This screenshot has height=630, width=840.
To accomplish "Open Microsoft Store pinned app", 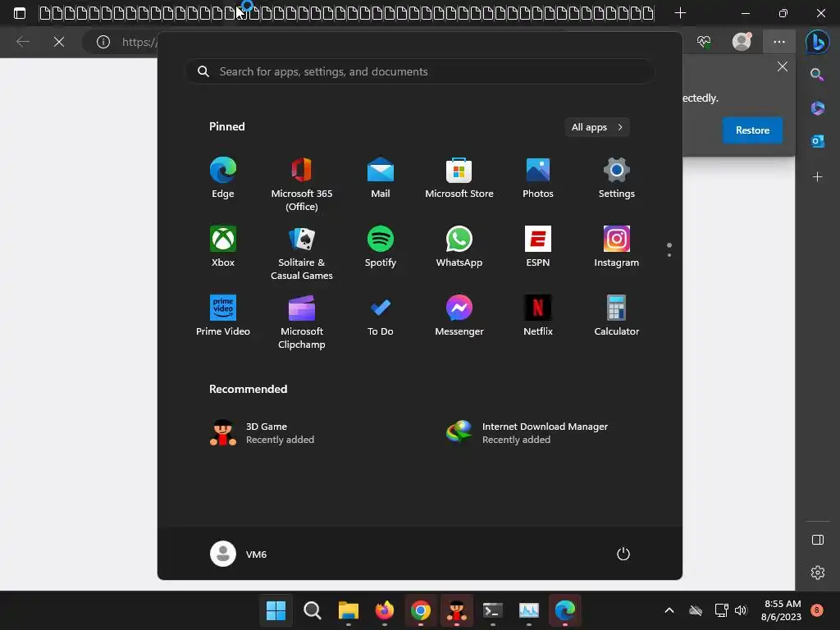I will point(459,178).
